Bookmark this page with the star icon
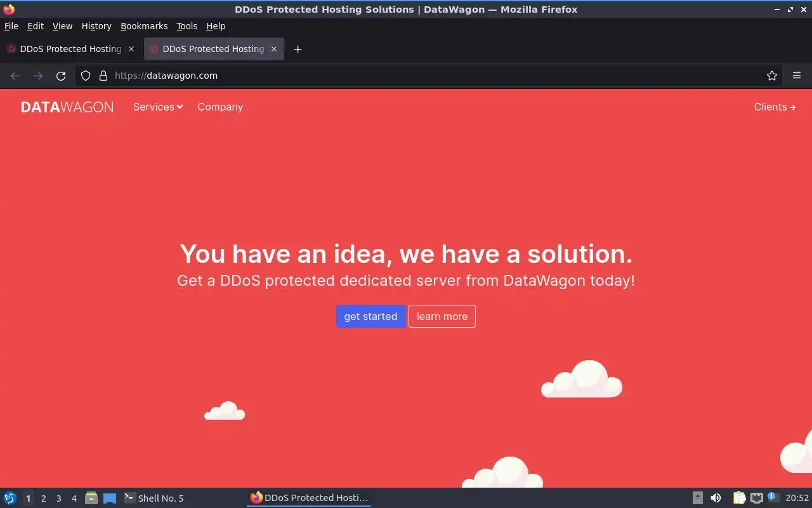 pos(772,76)
